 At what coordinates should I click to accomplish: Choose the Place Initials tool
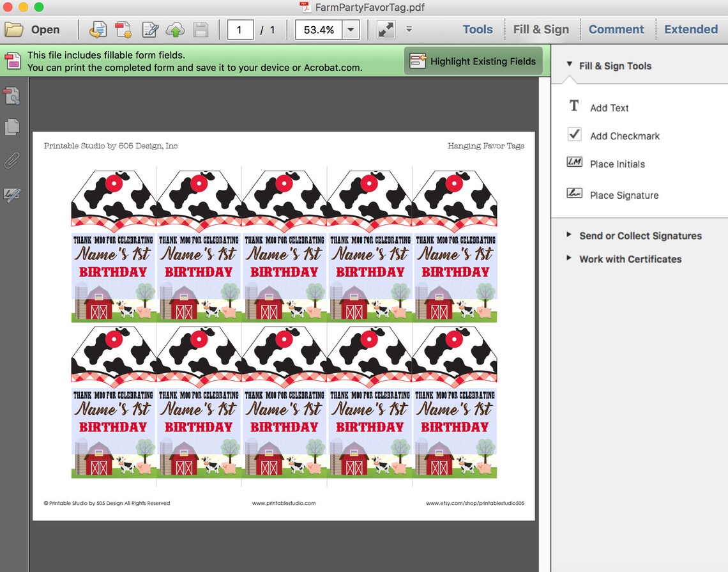point(606,163)
